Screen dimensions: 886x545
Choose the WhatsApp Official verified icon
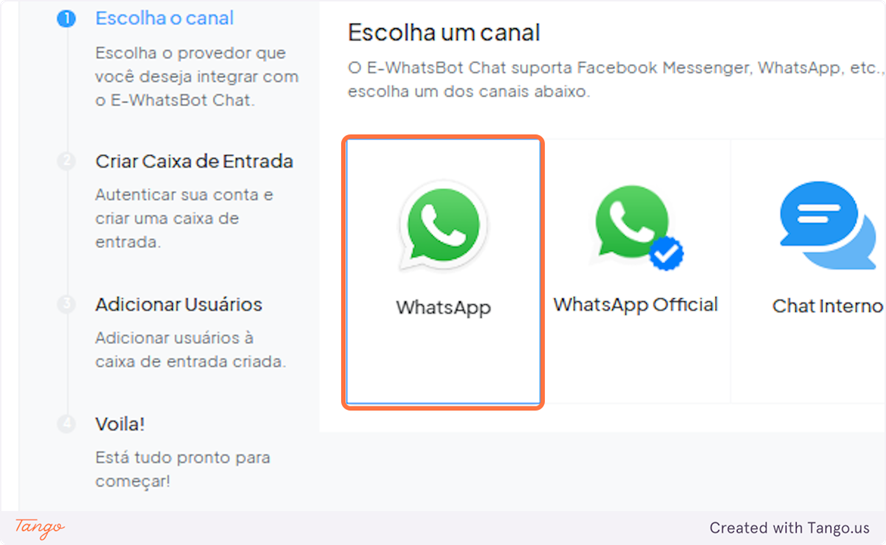pos(636,227)
